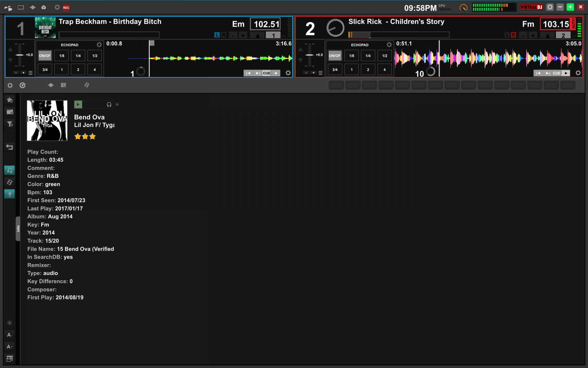Add favorite folder star icon in sidebar
This screenshot has width=588, height=368.
point(10,100)
